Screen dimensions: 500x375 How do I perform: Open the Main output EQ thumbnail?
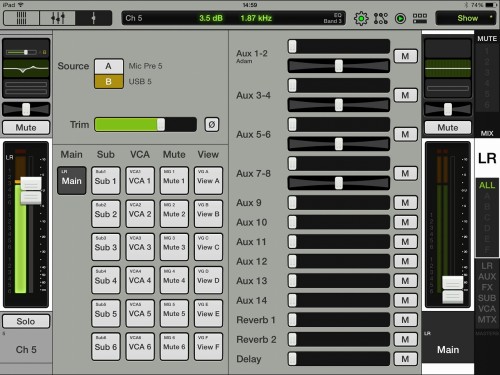tap(448, 68)
